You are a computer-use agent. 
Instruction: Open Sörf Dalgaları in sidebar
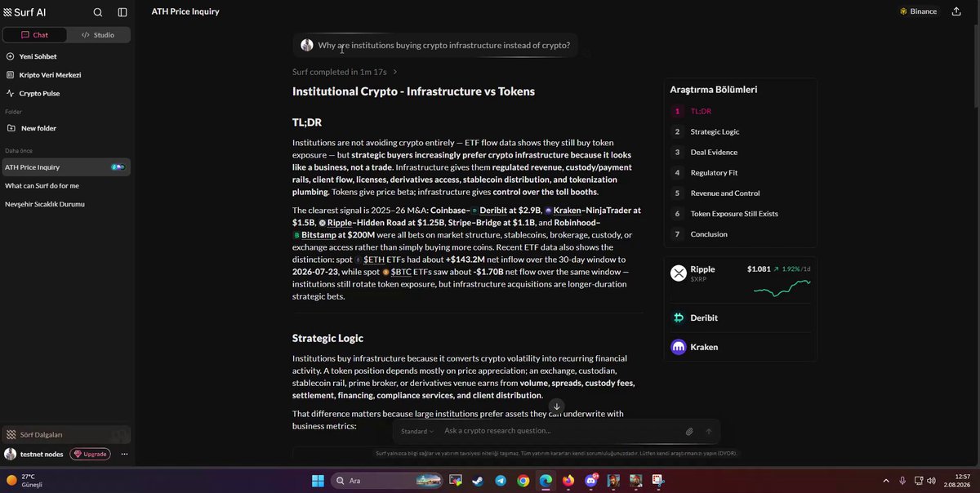click(x=66, y=434)
